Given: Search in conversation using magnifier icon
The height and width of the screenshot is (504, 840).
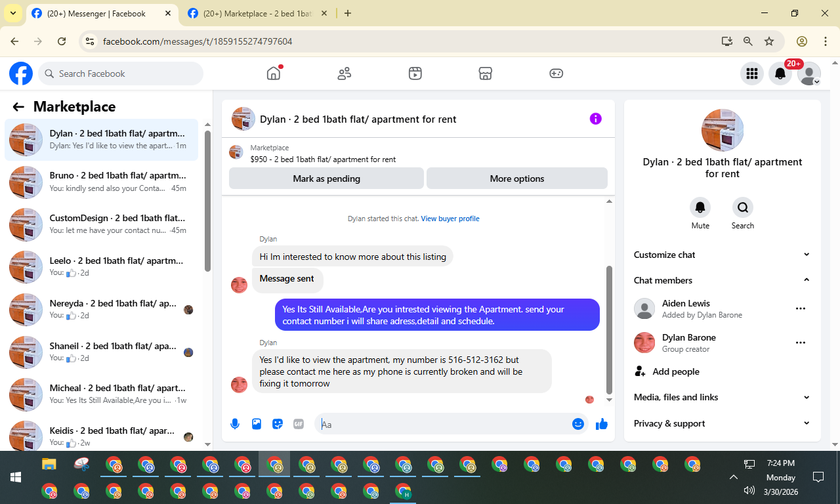Looking at the screenshot, I should coord(743,207).
